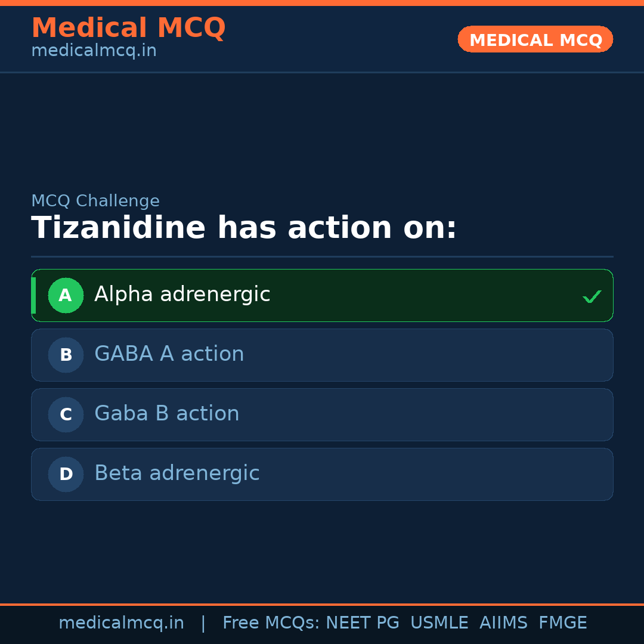Viewport: 644px width, 644px height.
Task: Click the B option letter badge
Action: [66, 355]
